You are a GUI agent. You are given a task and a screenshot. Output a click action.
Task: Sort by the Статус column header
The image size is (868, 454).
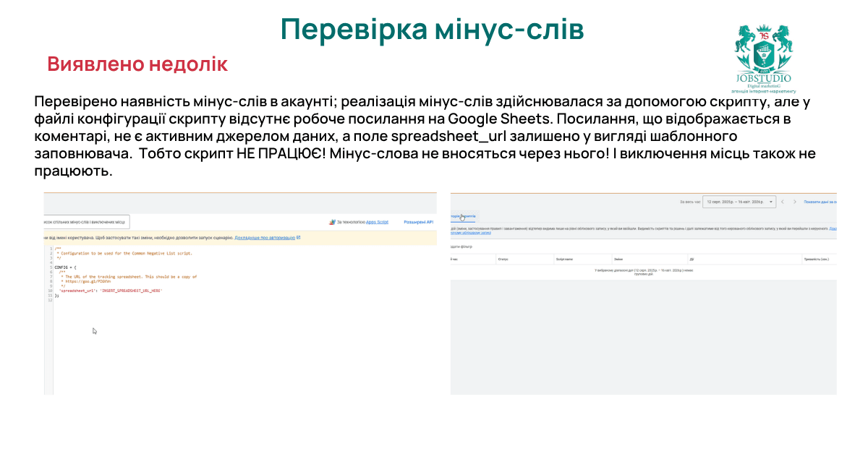coord(503,258)
